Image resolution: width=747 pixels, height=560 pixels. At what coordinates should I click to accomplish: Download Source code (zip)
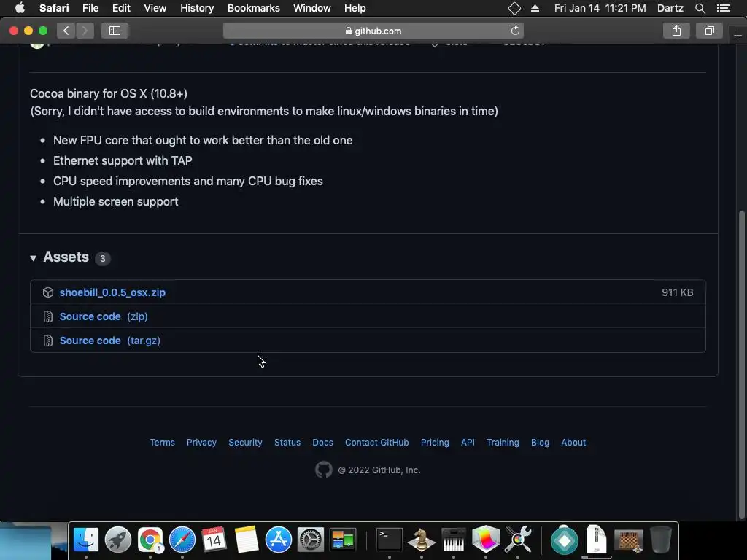(104, 316)
